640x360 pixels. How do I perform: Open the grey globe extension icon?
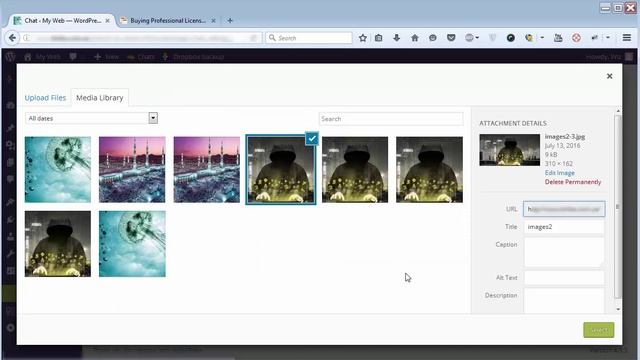469,38
